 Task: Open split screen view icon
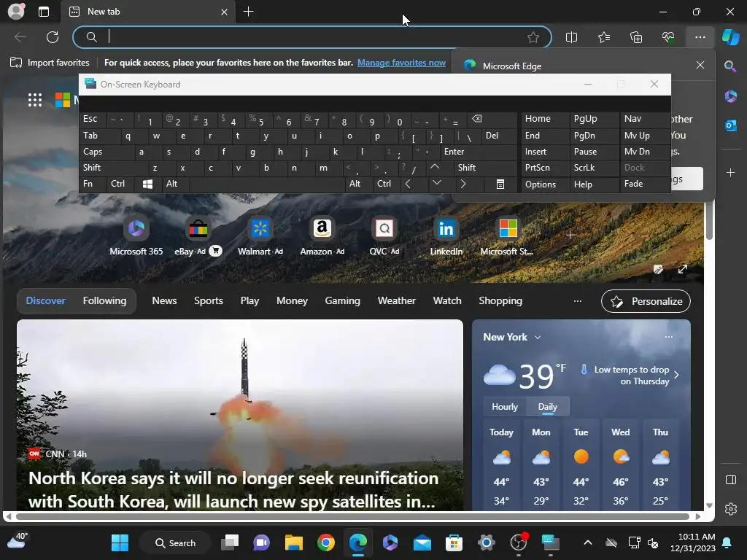pos(571,37)
